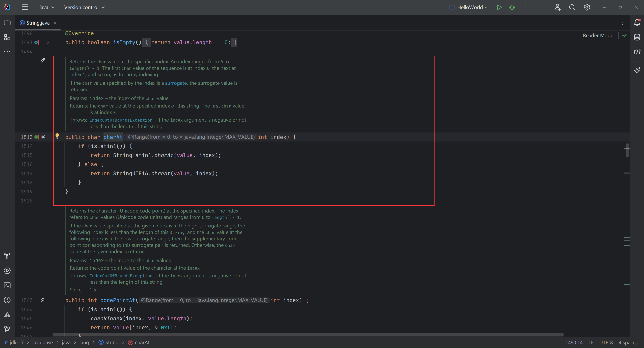The image size is (644, 348).
Task: Open the Terminal tool window
Action: click(x=7, y=285)
